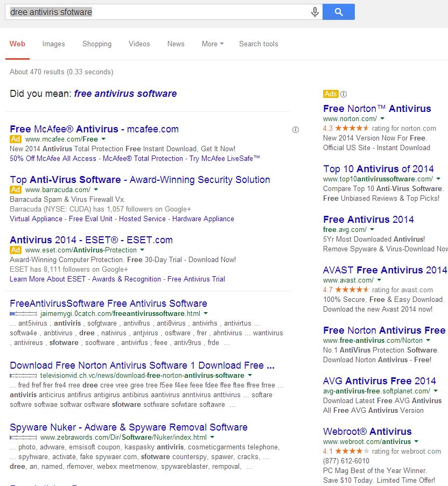Expand dropdown arrow beside www.barracuda.com
The width and height of the screenshot is (448, 486).
(x=96, y=189)
